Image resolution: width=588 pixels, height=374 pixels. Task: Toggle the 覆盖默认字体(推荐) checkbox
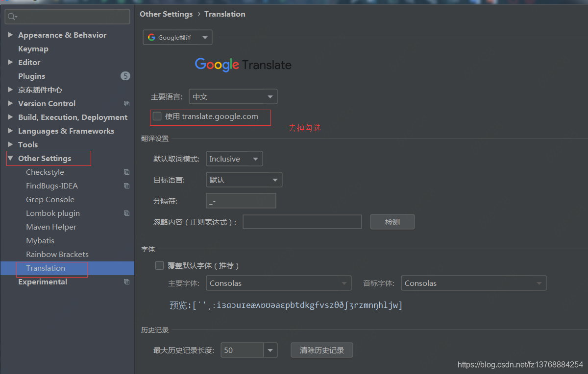pyautogui.click(x=159, y=265)
